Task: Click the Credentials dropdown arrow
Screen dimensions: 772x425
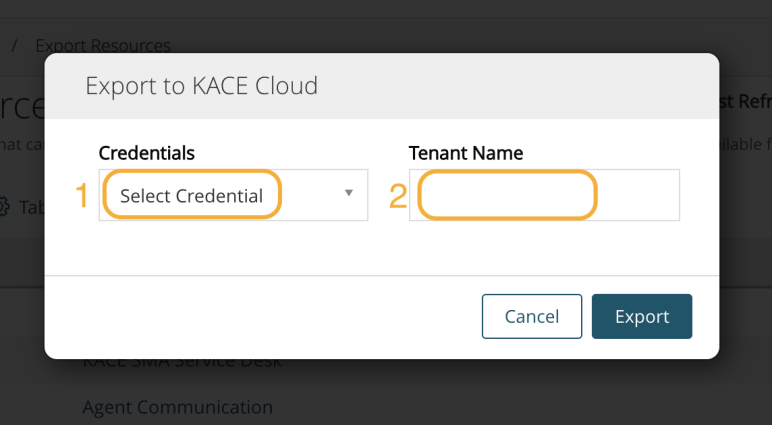Action: (x=349, y=193)
